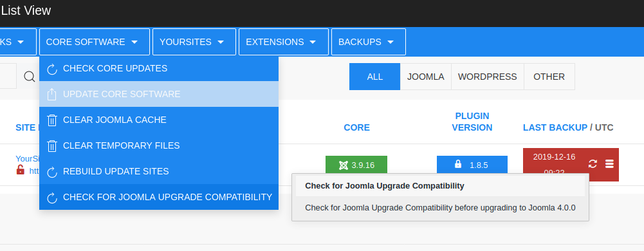The image size is (644, 251).
Task: Expand the Extensions dropdown menu
Action: tap(283, 41)
